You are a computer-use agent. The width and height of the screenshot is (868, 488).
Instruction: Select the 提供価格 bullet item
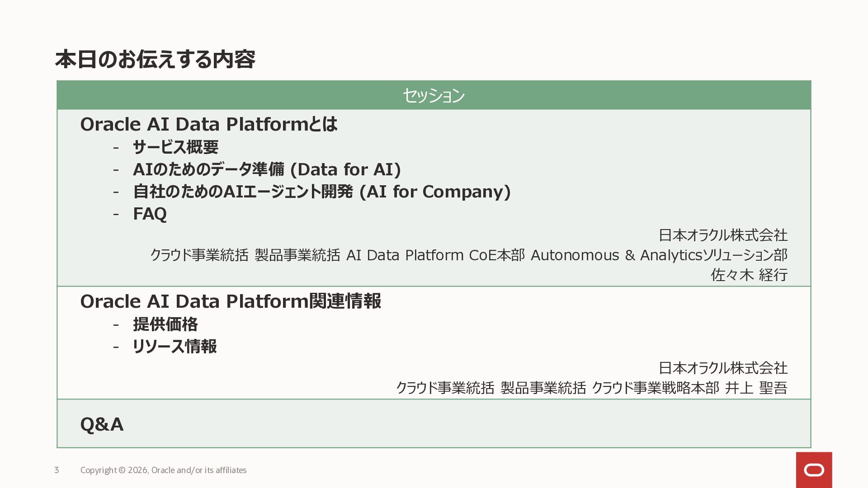[x=165, y=324]
